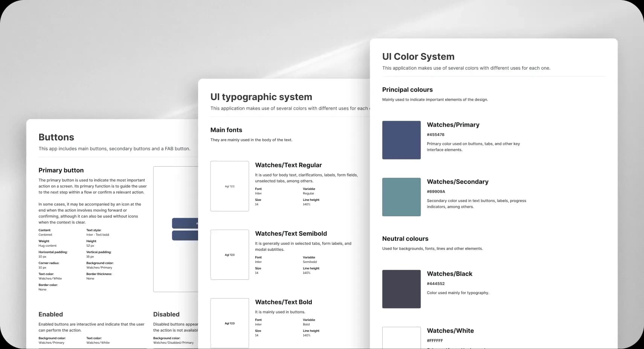Screen dimensions: 644x349
Task: Click 'Color used mainly for typography.' description
Action: pos(458,293)
